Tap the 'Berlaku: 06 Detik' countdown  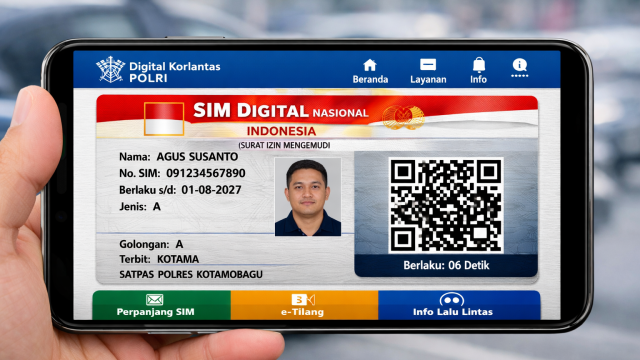click(446, 266)
